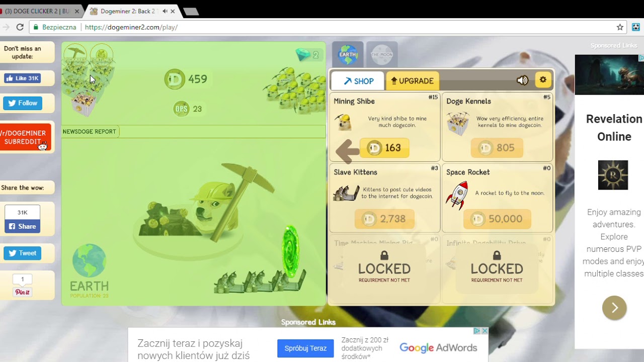
Task: Click the soccer ball extension icon
Action: click(x=636, y=27)
